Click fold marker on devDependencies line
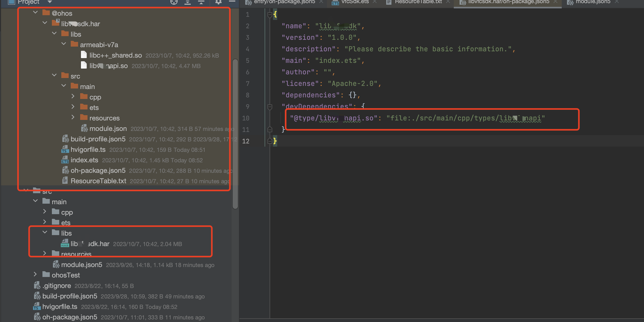The height and width of the screenshot is (322, 644). pyautogui.click(x=270, y=107)
